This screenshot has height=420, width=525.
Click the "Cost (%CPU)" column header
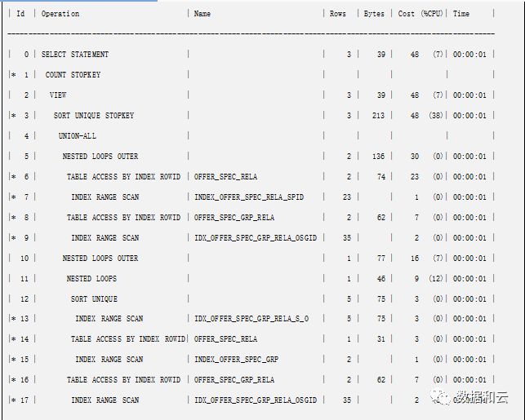[x=420, y=14]
